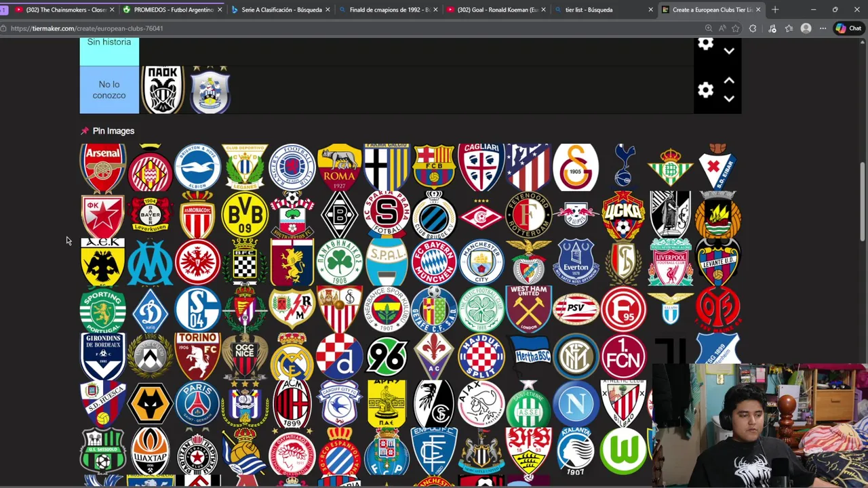The image size is (868, 488).
Task: Pick the AS Roma logo
Action: (339, 167)
